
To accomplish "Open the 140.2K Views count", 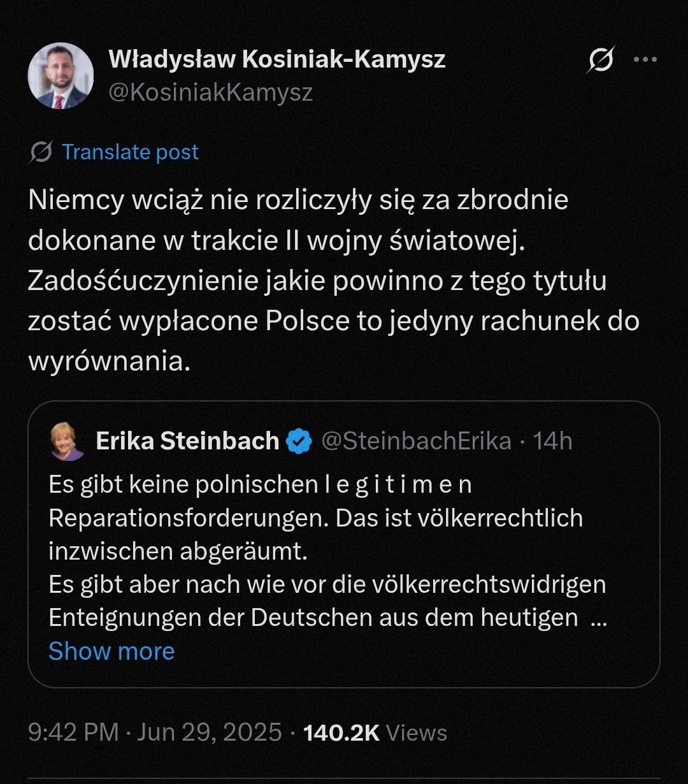I will pyautogui.click(x=375, y=732).
